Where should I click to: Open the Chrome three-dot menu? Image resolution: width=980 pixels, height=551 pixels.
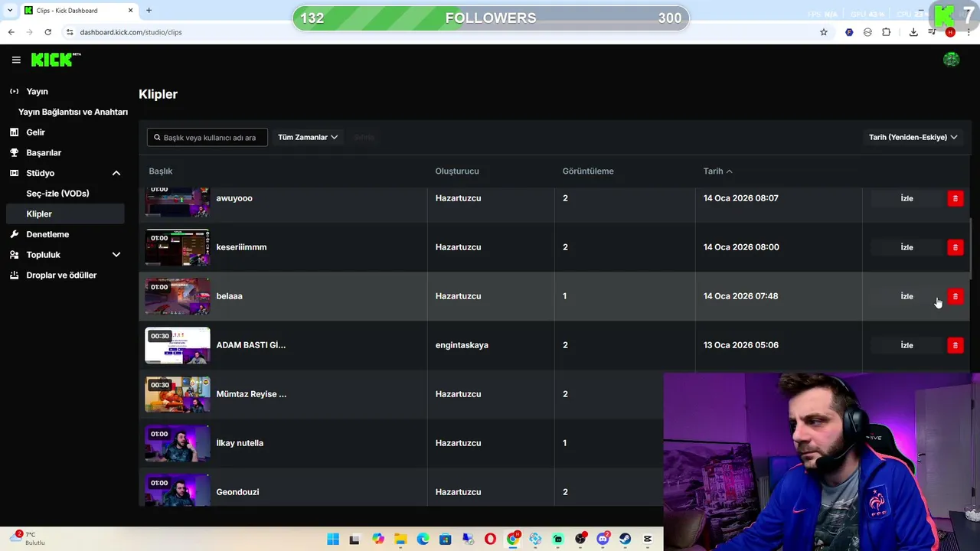tap(969, 32)
